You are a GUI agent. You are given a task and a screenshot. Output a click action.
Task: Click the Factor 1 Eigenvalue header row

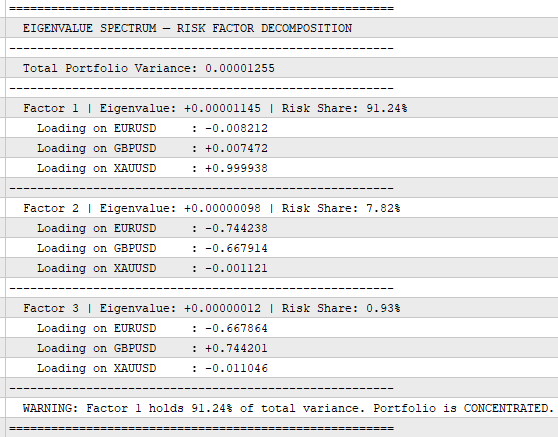pyautogui.click(x=282, y=108)
